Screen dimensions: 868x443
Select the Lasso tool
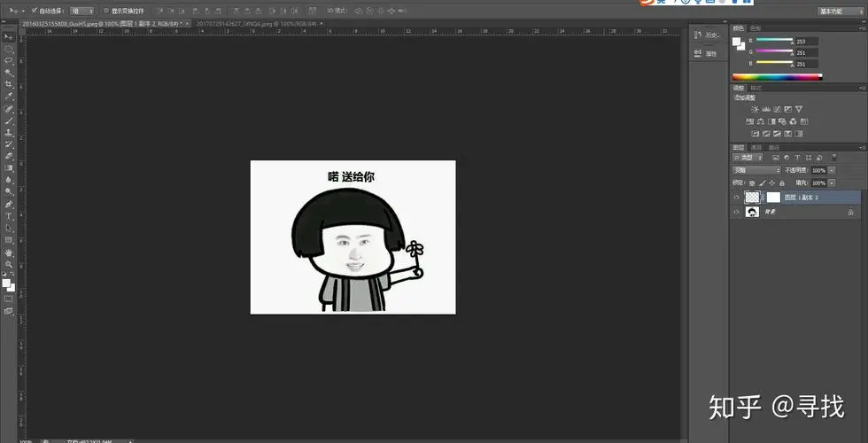point(9,60)
